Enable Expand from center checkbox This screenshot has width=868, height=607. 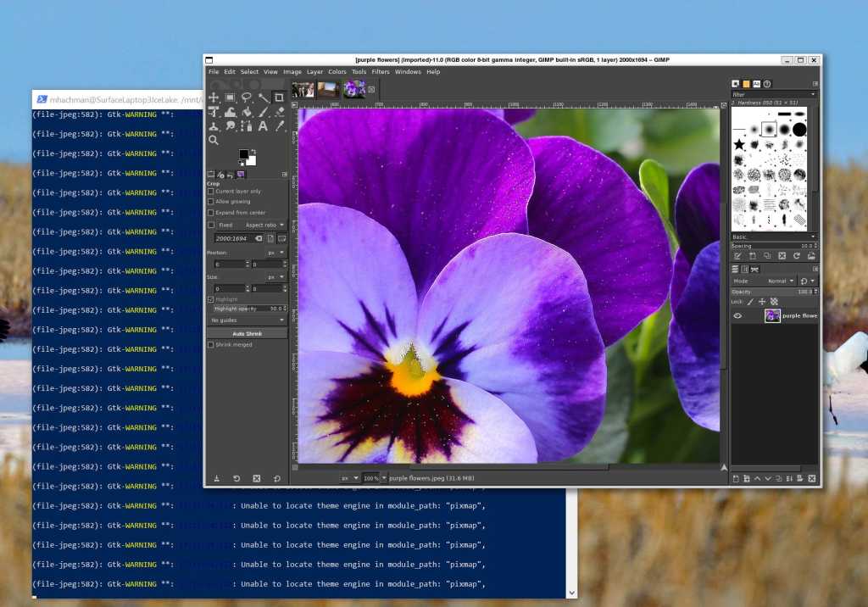click(211, 213)
